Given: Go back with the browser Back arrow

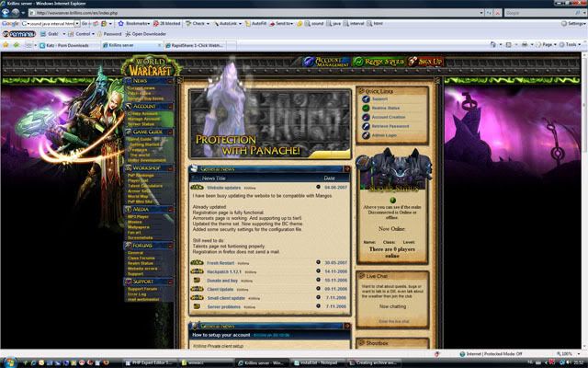Looking at the screenshot, I should tap(6, 13).
